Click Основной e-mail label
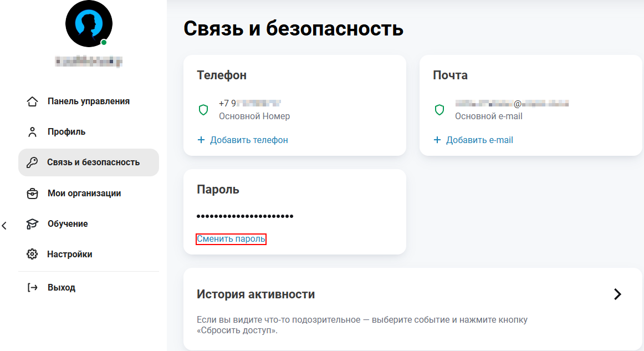Viewport: 644px width, 351px height. point(488,116)
